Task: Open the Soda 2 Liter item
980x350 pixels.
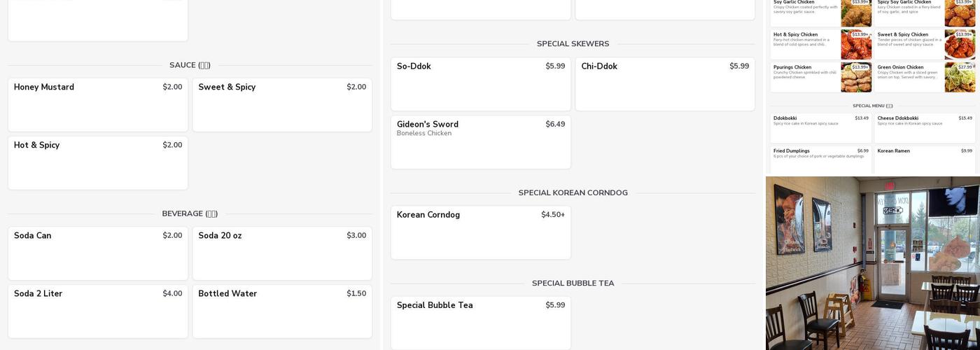Action: (x=98, y=311)
